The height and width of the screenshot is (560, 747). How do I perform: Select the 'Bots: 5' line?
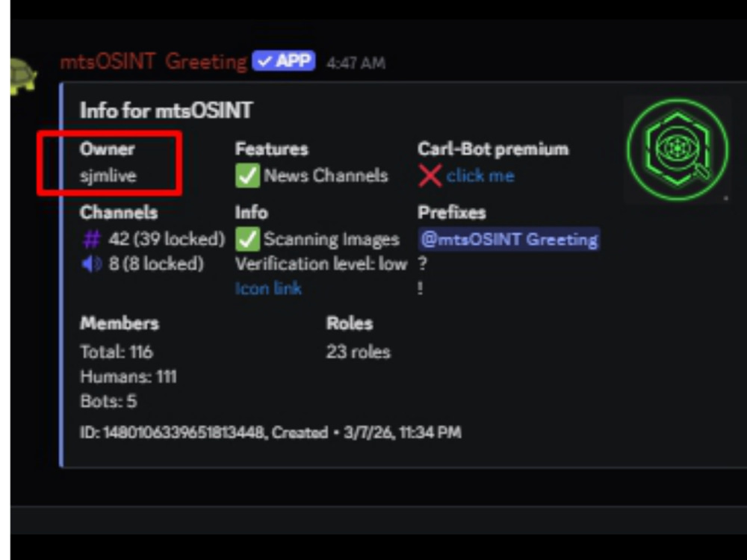coord(108,402)
